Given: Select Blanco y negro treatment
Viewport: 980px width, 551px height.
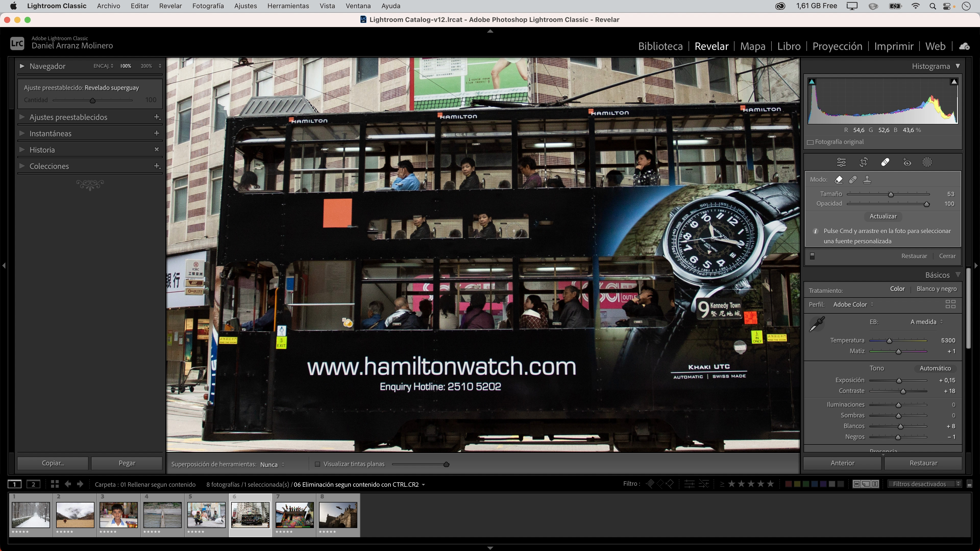Looking at the screenshot, I should point(937,289).
